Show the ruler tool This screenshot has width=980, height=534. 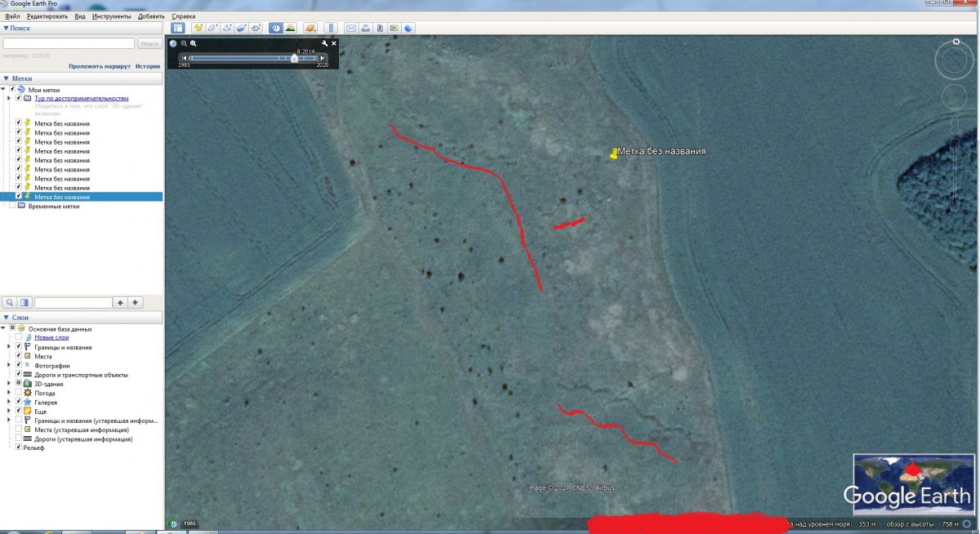331,28
